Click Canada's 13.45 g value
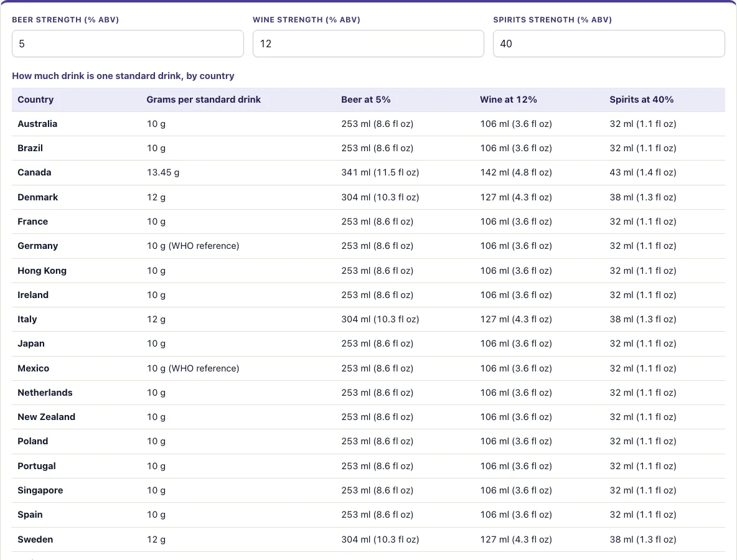 click(163, 172)
